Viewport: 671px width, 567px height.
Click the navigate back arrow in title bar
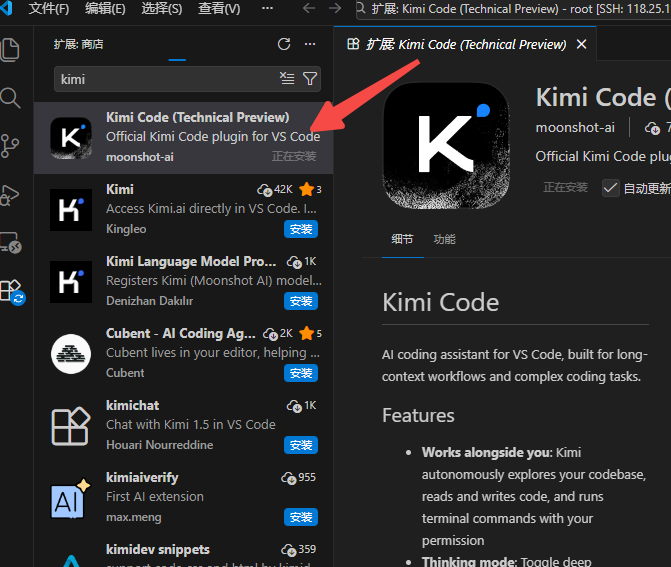click(308, 9)
